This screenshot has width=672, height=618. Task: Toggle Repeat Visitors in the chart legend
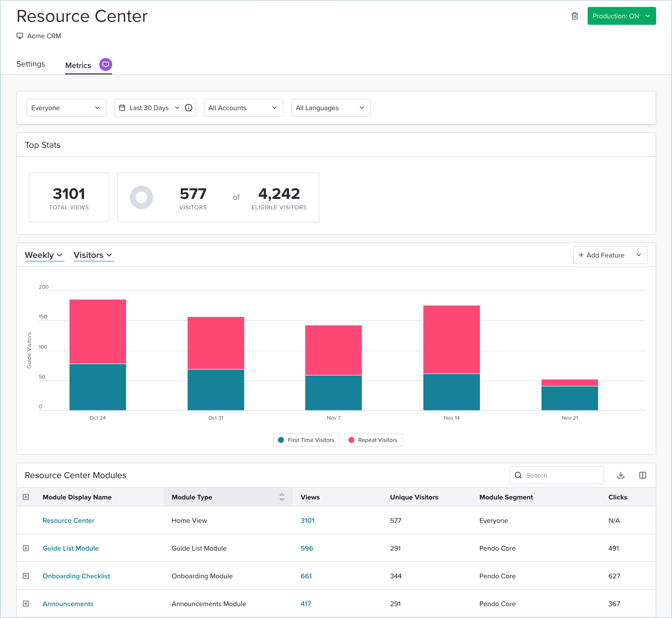(x=373, y=440)
